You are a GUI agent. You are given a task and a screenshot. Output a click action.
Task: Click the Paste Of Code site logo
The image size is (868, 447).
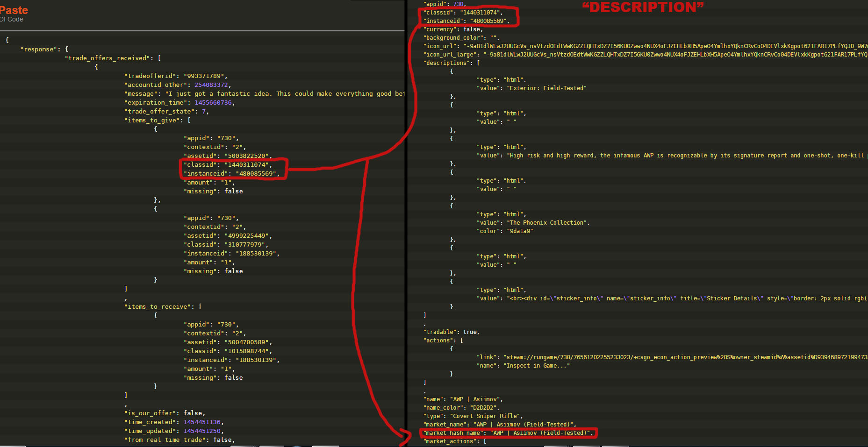(x=14, y=14)
